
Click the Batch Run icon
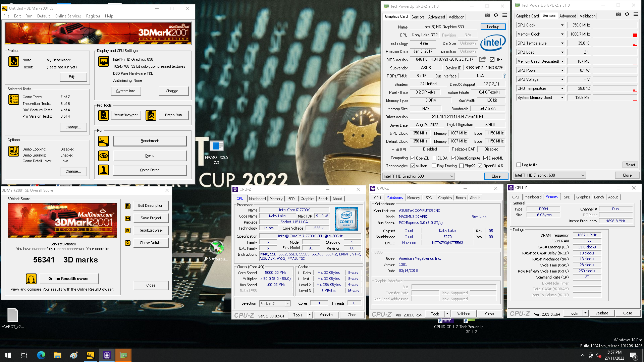pyautogui.click(x=151, y=115)
